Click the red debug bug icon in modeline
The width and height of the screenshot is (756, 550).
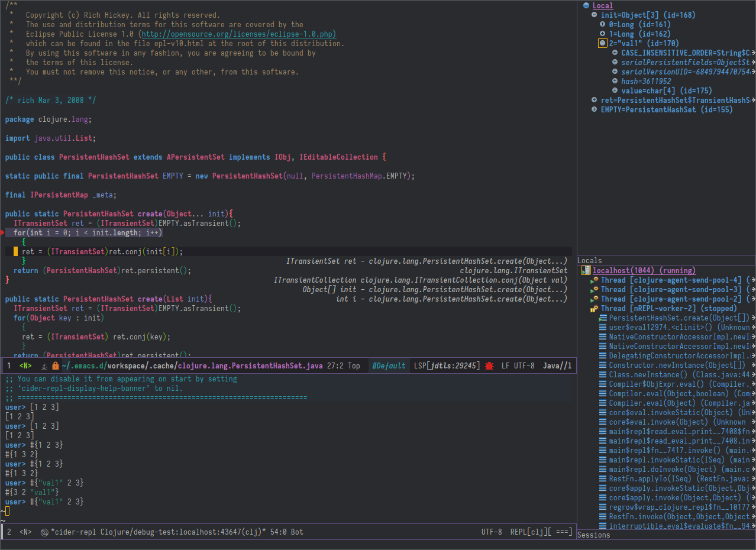pos(489,365)
